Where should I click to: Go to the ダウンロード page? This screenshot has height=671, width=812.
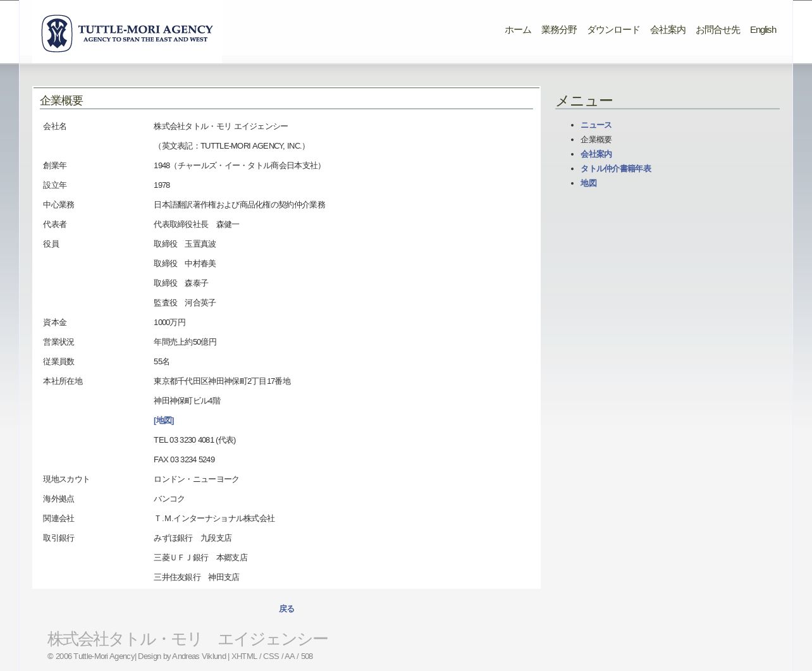(613, 30)
